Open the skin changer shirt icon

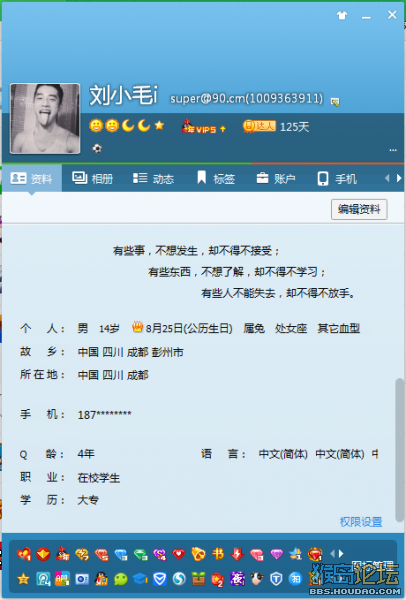(342, 15)
